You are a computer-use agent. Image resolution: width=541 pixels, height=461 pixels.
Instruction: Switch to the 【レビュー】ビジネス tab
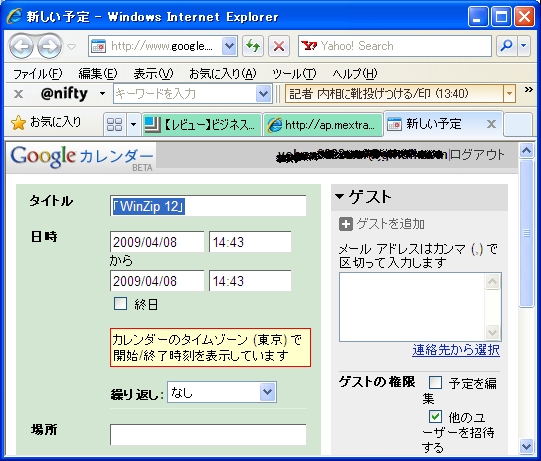click(201, 124)
